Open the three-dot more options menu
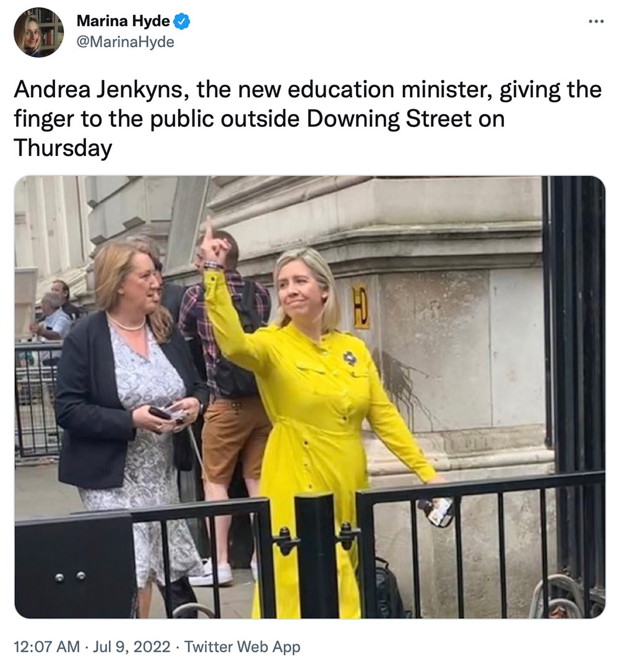The width and height of the screenshot is (619, 672). pyautogui.click(x=596, y=21)
